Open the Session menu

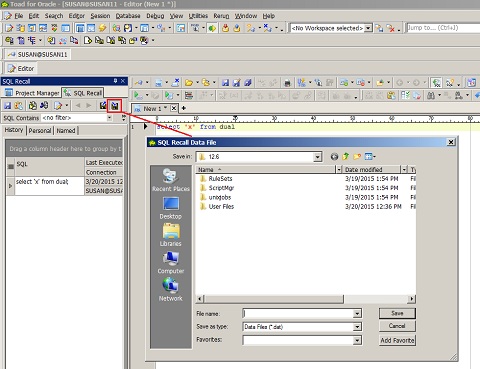100,16
